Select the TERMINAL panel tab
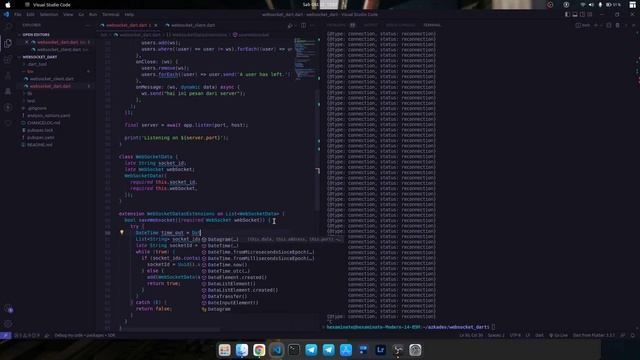640x360 pixels. 432,25
